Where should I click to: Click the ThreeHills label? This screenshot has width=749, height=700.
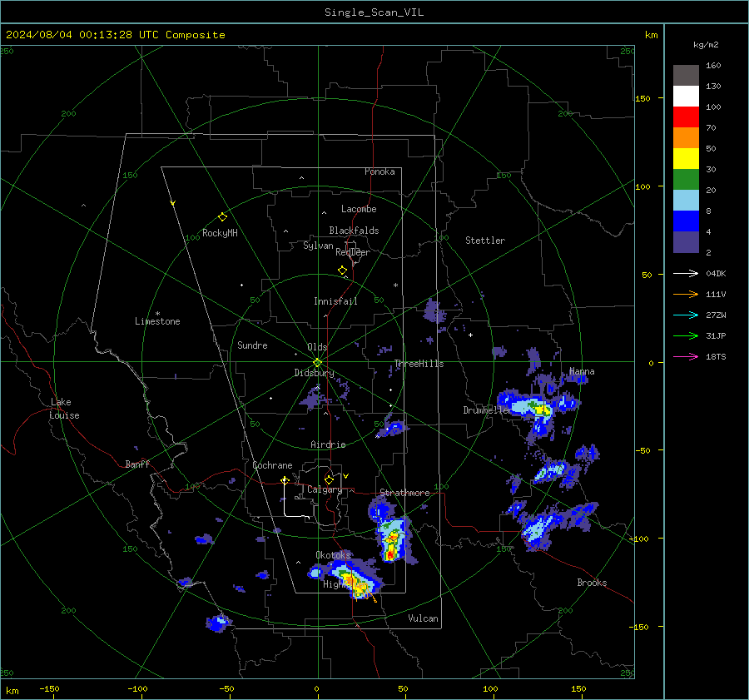(x=419, y=364)
